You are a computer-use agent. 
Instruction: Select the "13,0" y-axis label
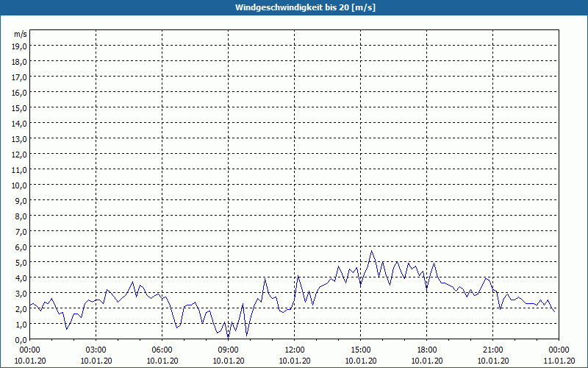point(20,138)
